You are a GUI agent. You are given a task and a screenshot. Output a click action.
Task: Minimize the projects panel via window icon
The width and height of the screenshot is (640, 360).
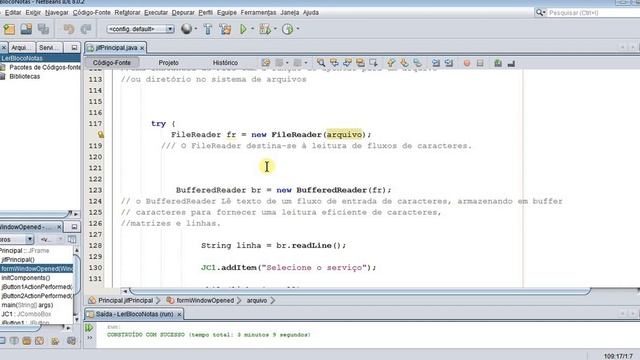click(x=74, y=48)
